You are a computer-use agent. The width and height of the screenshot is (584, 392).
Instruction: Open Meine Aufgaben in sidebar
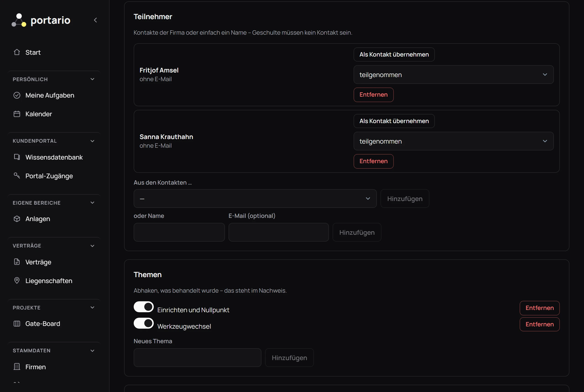[50, 95]
